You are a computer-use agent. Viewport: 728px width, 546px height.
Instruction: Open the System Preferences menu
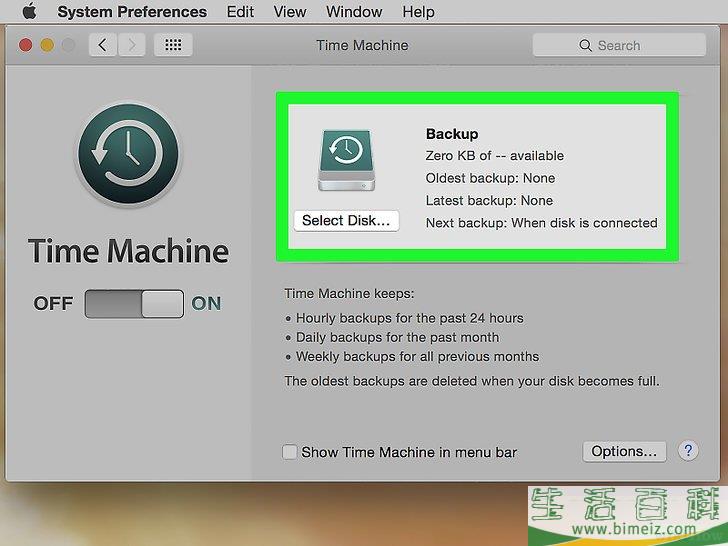[x=132, y=12]
